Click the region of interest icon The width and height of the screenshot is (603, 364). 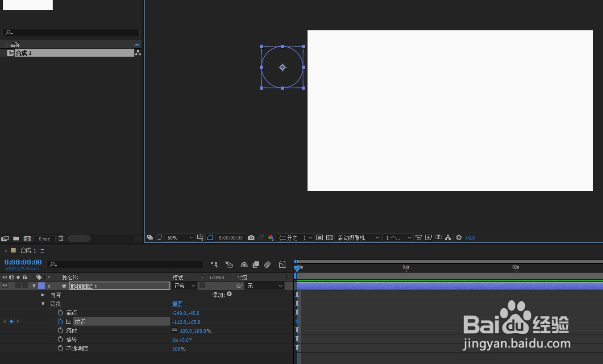320,238
